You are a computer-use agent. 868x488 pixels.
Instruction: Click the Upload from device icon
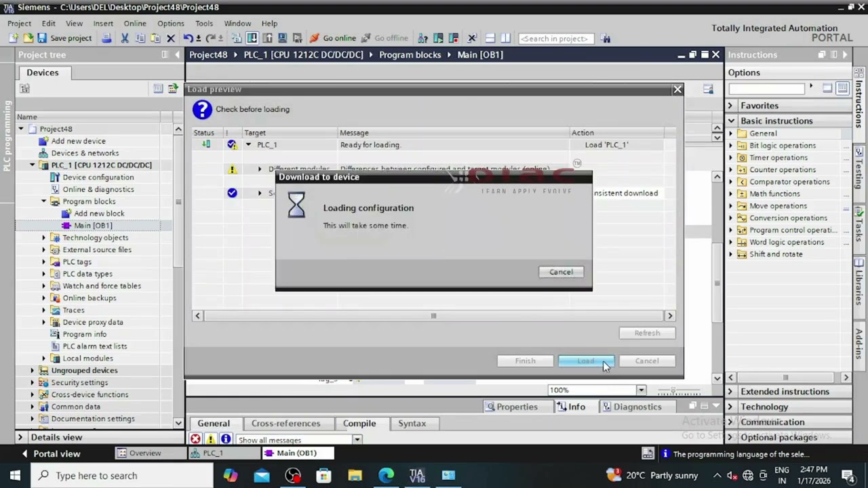[267, 38]
